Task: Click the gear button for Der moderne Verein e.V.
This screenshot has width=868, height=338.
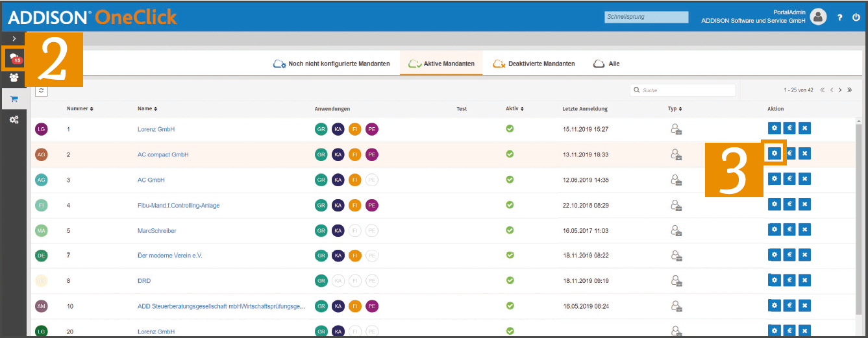Action: point(774,254)
